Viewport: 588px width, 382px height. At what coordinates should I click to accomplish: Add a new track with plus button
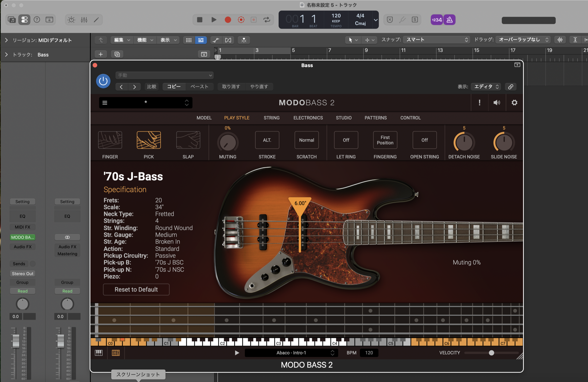click(101, 54)
